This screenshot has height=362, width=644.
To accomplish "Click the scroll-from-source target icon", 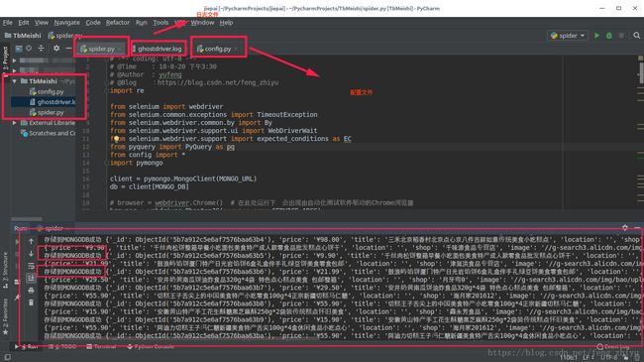I will click(29, 49).
